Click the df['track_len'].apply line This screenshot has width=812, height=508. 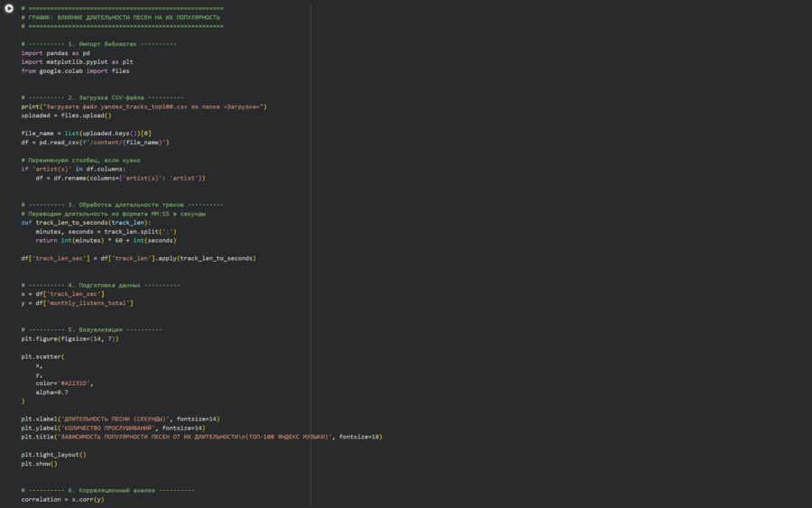tap(138, 258)
